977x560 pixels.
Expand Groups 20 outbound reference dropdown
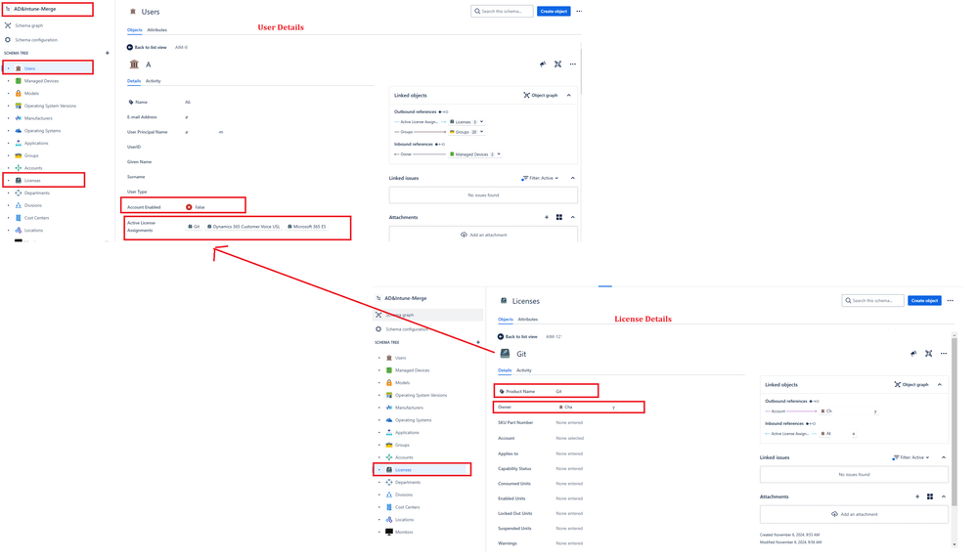pyautogui.click(x=466, y=132)
